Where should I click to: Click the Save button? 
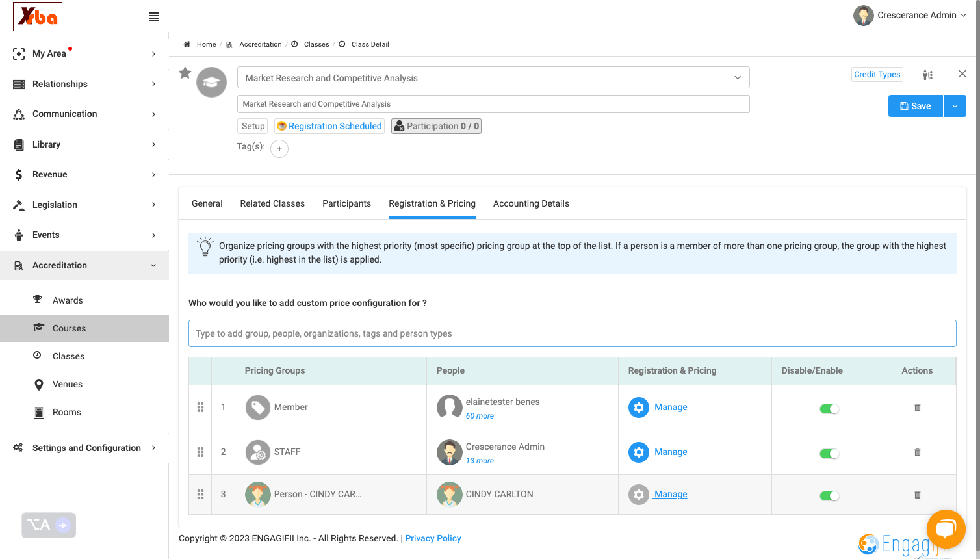point(916,106)
